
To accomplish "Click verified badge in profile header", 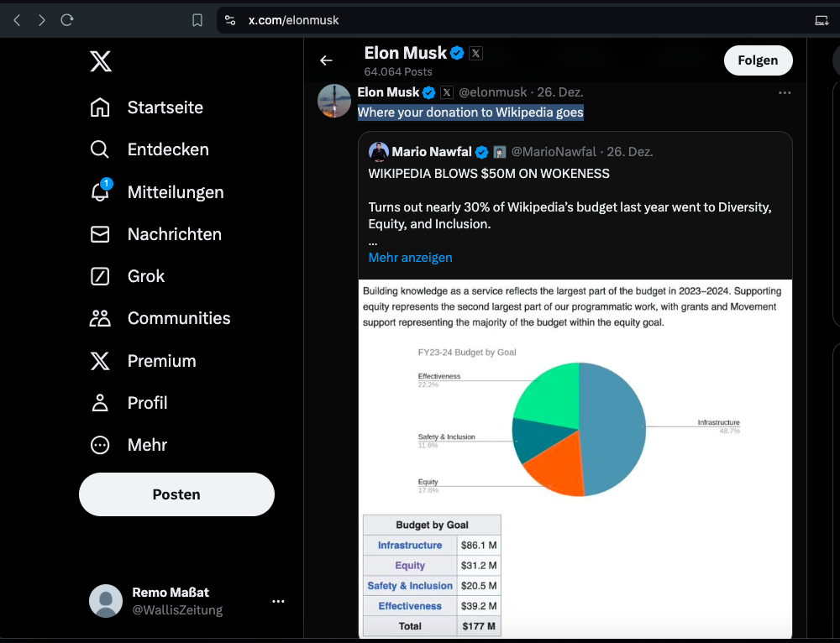I will [x=457, y=53].
